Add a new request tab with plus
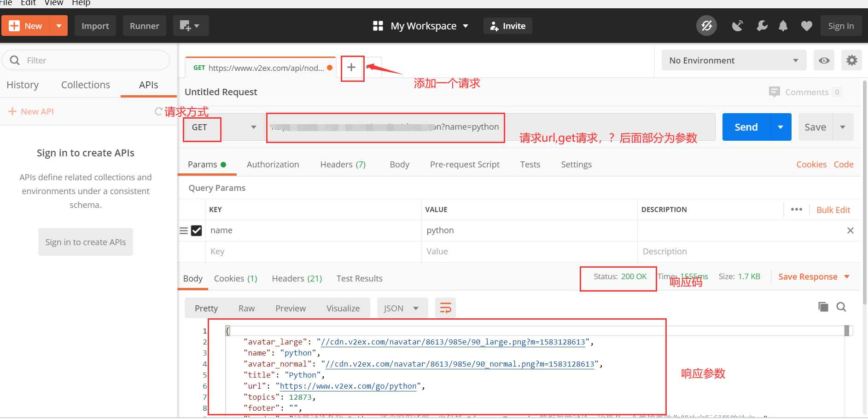 click(x=351, y=68)
